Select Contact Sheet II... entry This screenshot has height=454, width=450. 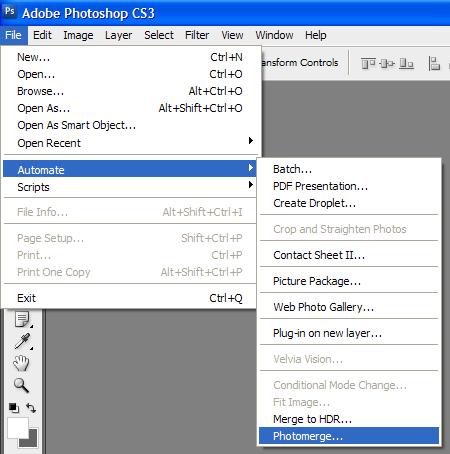coord(349,255)
